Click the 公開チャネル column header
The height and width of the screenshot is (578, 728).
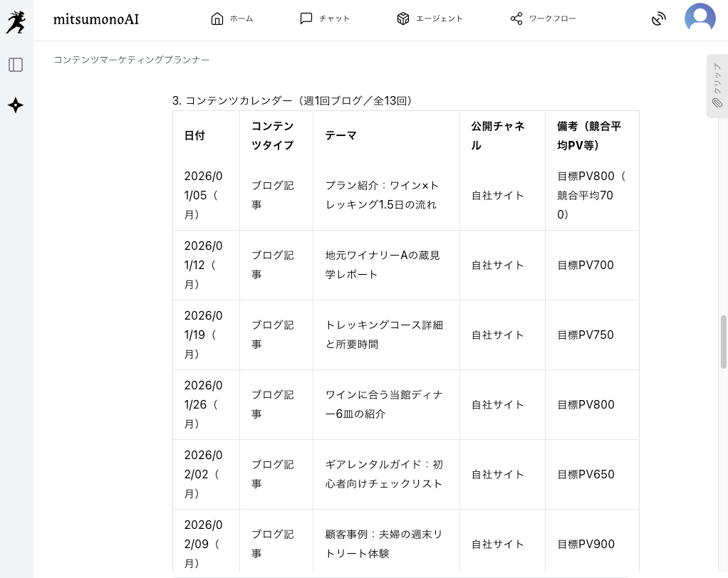498,135
